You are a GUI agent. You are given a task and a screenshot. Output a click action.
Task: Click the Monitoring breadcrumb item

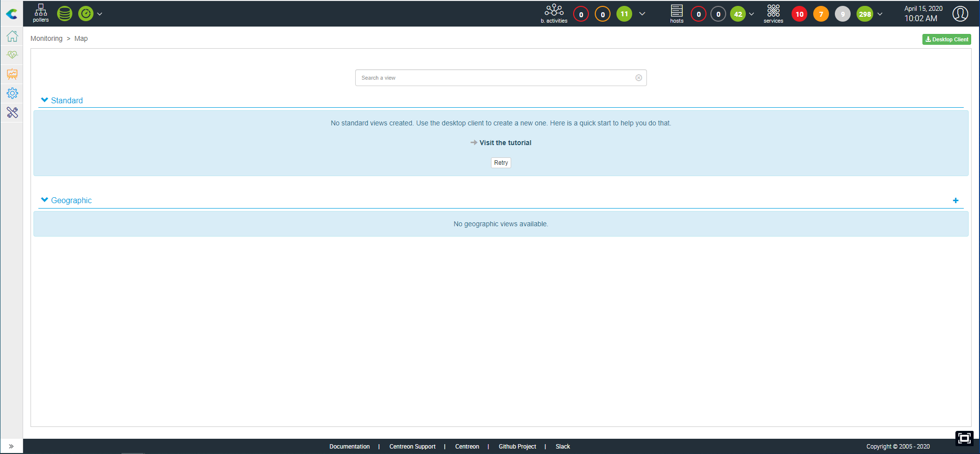coord(46,38)
